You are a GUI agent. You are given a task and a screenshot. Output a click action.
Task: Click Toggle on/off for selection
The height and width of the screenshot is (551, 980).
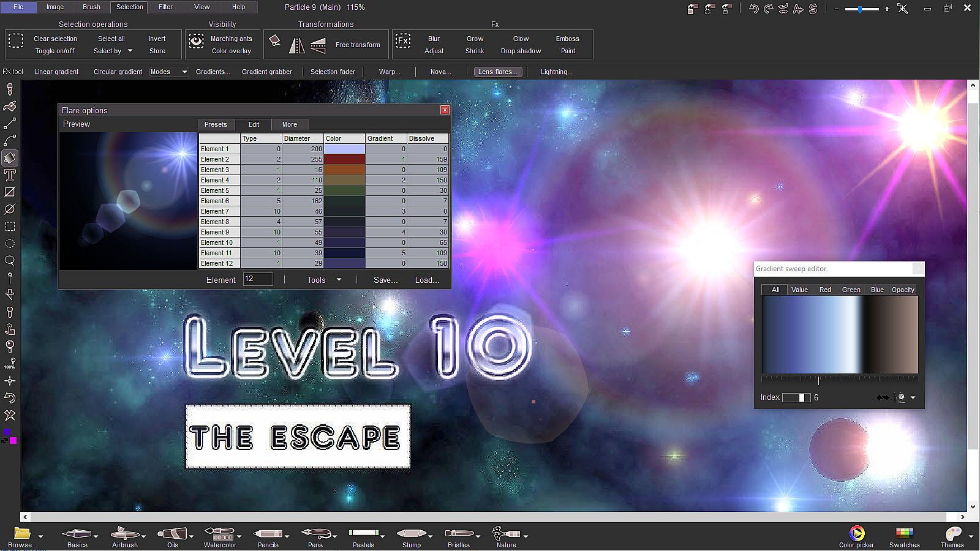(55, 51)
